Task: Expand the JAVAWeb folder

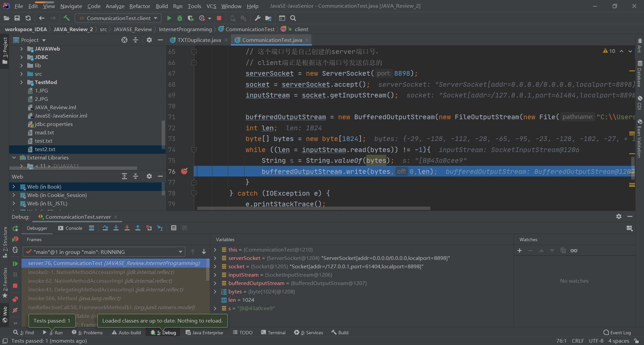Action: [x=21, y=49]
